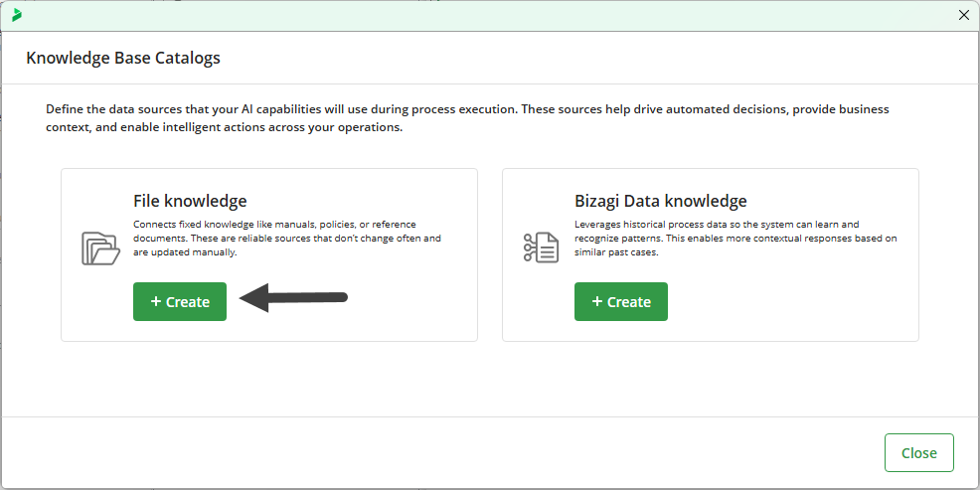This screenshot has height=490, width=980.
Task: Click the Bizagi logo in title bar
Action: click(17, 15)
